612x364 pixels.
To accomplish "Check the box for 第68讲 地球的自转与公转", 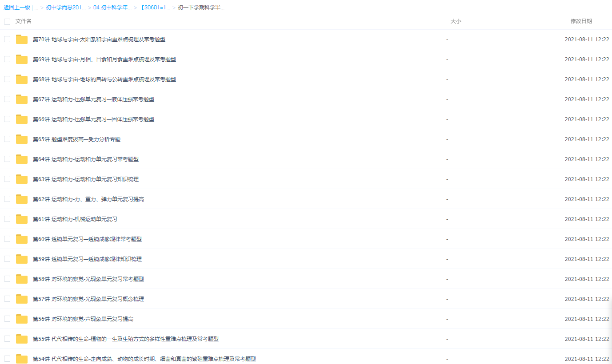I will (x=7, y=79).
